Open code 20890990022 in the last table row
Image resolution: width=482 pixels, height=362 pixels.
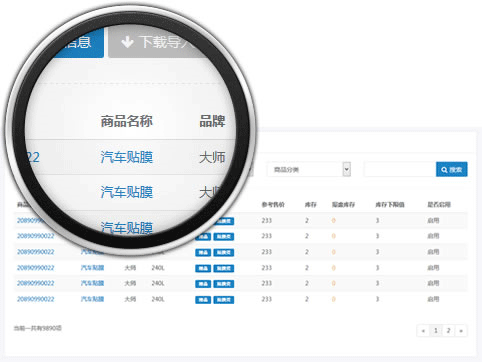click(35, 299)
